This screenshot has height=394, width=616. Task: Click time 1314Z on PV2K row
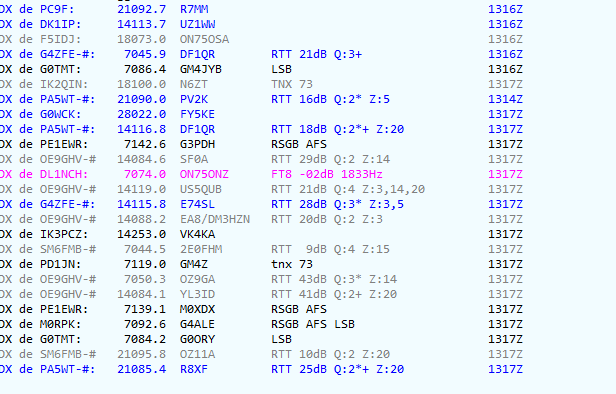click(505, 99)
